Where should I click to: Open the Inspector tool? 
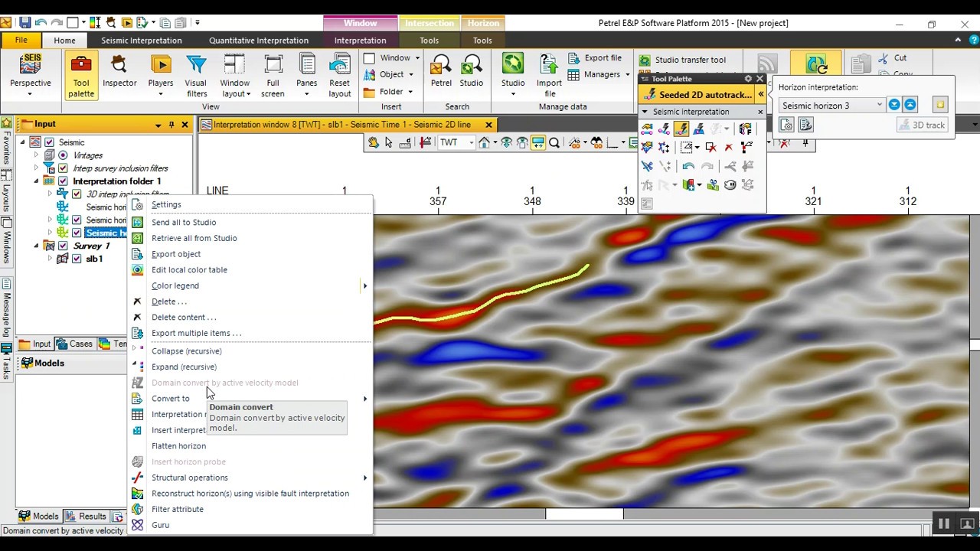tap(119, 72)
